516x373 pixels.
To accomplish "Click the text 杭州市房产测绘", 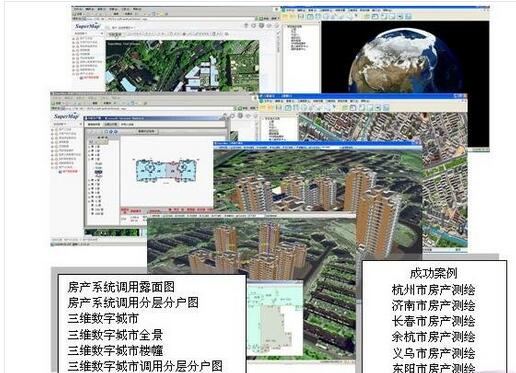I will [x=433, y=289].
